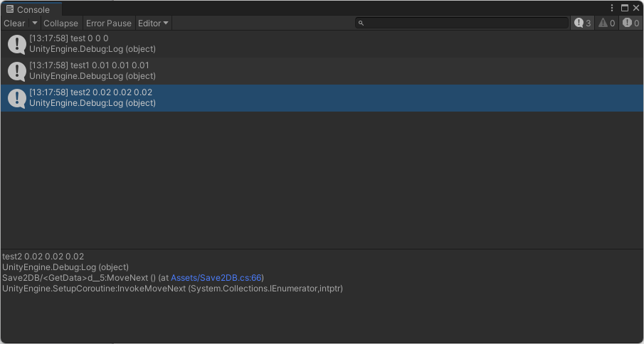The width and height of the screenshot is (644, 344).
Task: Toggle Collapse mode for log entries
Action: pyautogui.click(x=60, y=23)
